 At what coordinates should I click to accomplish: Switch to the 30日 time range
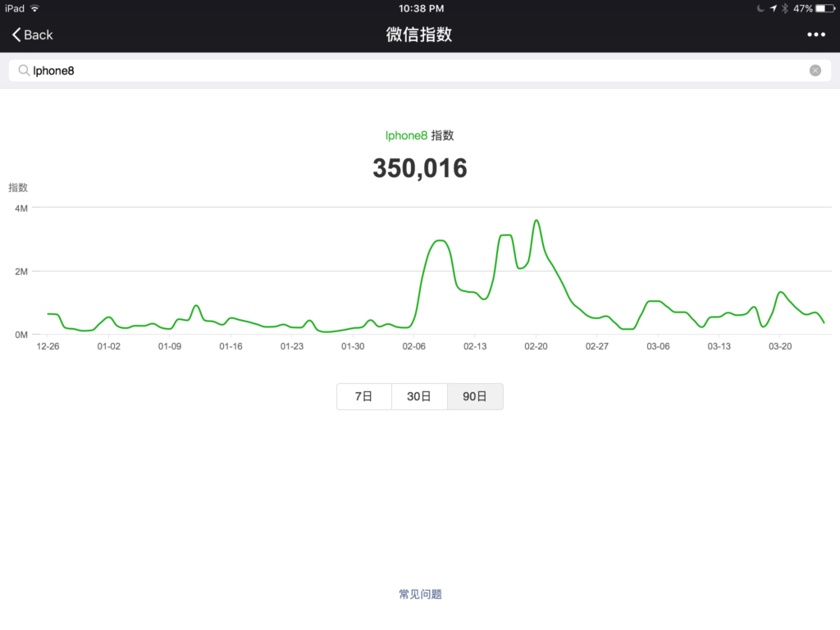click(419, 396)
